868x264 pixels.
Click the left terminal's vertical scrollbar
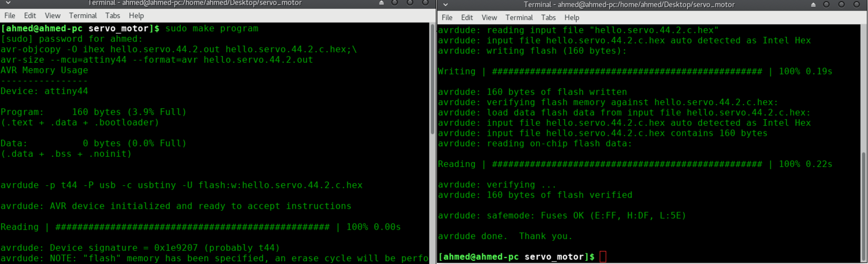[x=433, y=79]
